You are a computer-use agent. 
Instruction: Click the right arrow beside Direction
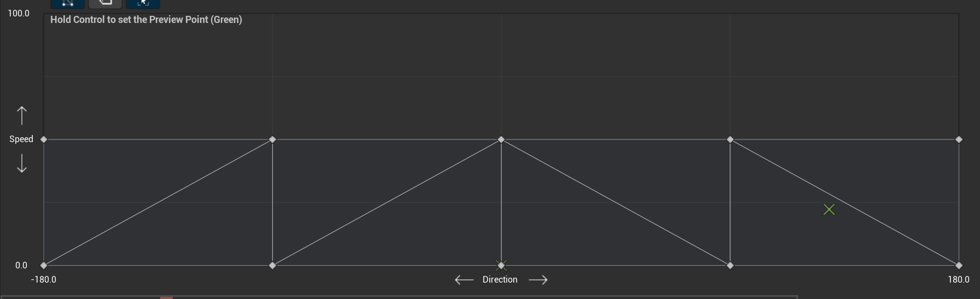point(538,280)
